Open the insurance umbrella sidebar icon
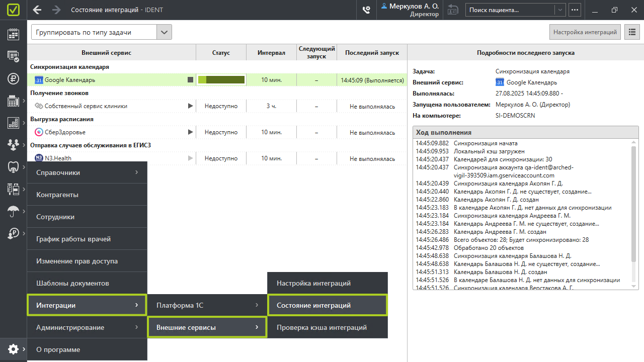 (x=13, y=211)
